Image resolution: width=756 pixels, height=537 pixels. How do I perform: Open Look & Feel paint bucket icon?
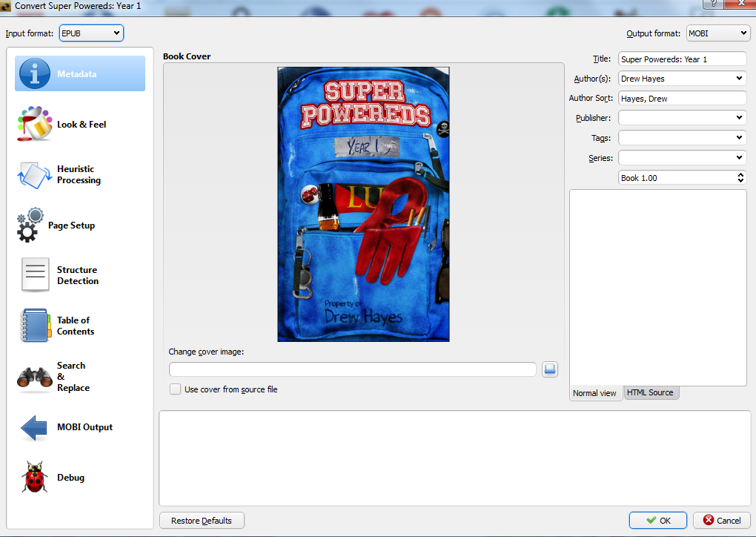tap(34, 124)
